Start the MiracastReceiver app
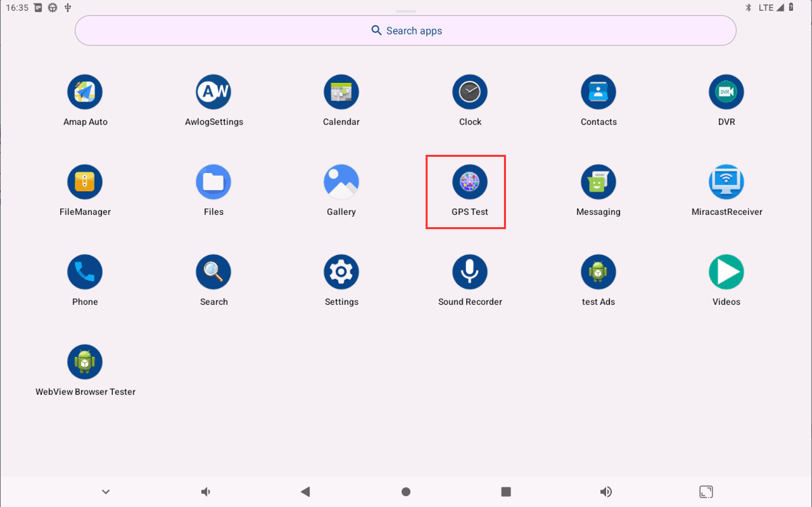Viewport: 812px width, 507px height. 726,181
